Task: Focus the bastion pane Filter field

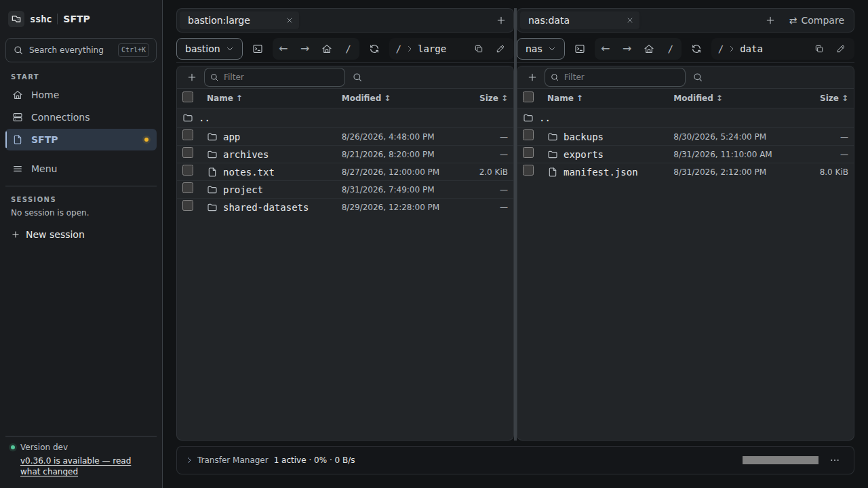Action: [x=275, y=77]
